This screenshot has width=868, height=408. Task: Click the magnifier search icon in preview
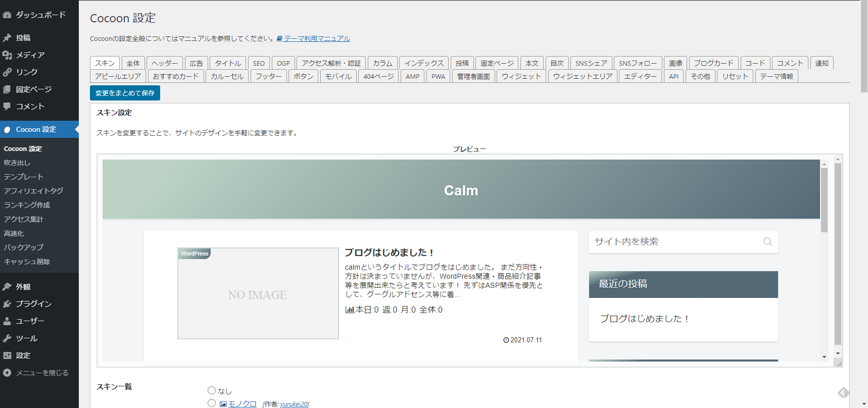coord(767,242)
